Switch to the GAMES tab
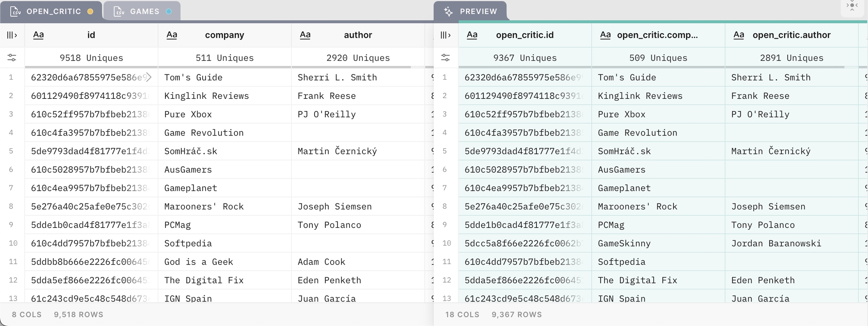Screen dimensions: 868x326 [144, 11]
